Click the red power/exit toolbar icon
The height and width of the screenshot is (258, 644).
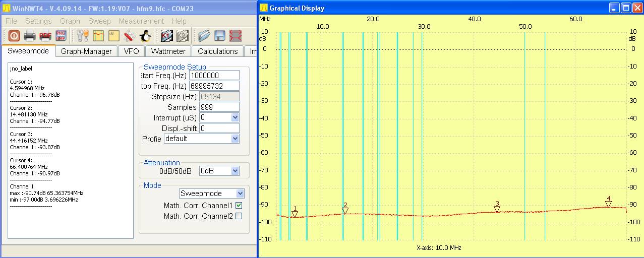point(14,36)
